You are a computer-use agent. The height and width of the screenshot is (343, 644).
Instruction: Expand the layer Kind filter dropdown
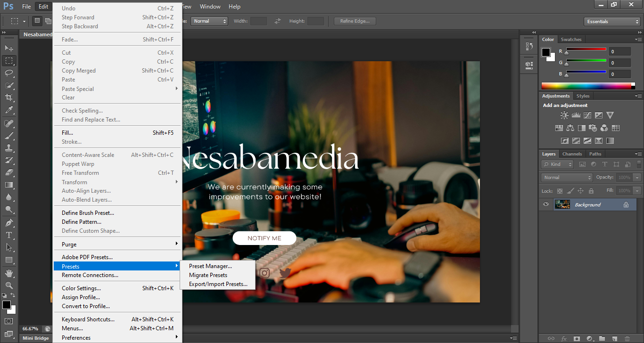point(557,164)
